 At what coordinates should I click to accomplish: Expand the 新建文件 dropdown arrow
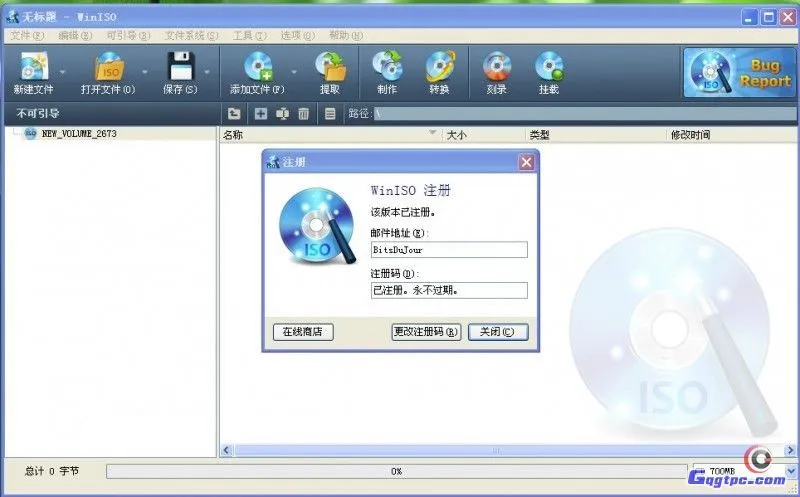click(x=62, y=72)
